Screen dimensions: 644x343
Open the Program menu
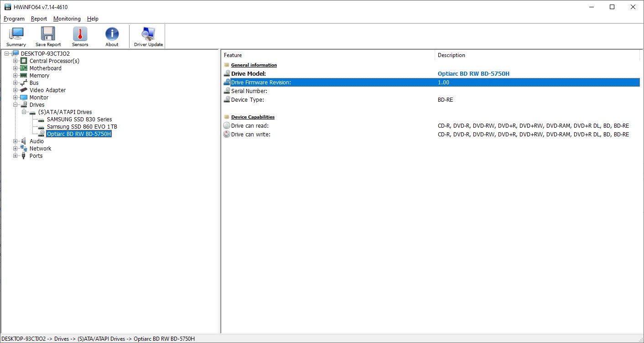click(14, 19)
